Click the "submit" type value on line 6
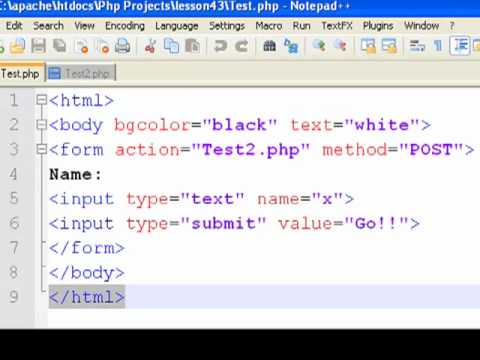 (x=223, y=223)
